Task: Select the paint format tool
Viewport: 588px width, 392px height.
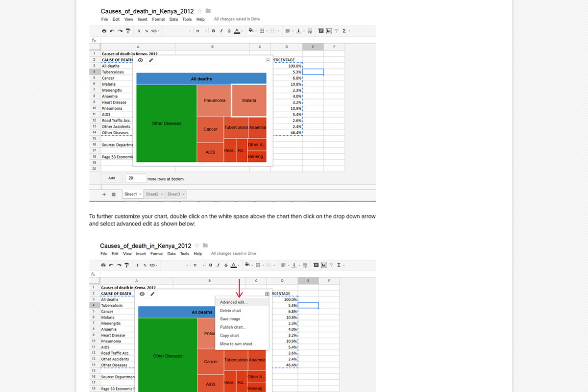Action: point(128,30)
